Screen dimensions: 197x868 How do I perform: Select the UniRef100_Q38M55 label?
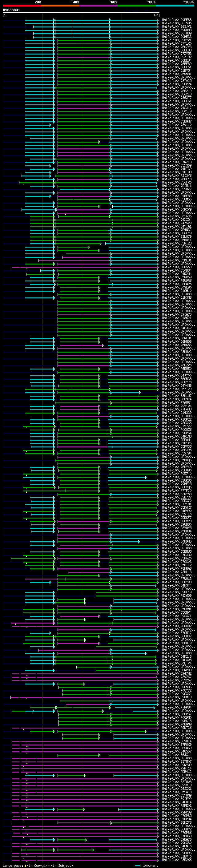(177, 200)
